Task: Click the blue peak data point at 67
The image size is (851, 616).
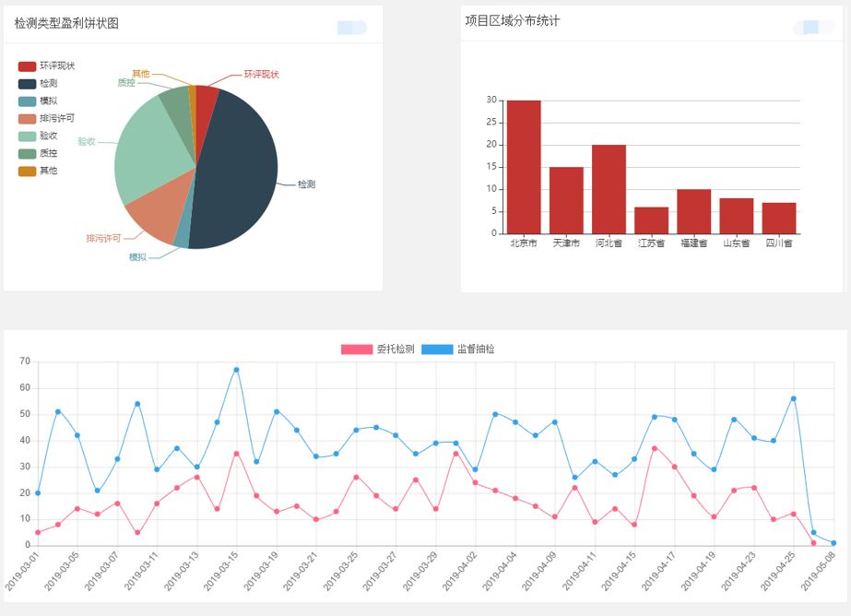Action: click(236, 370)
